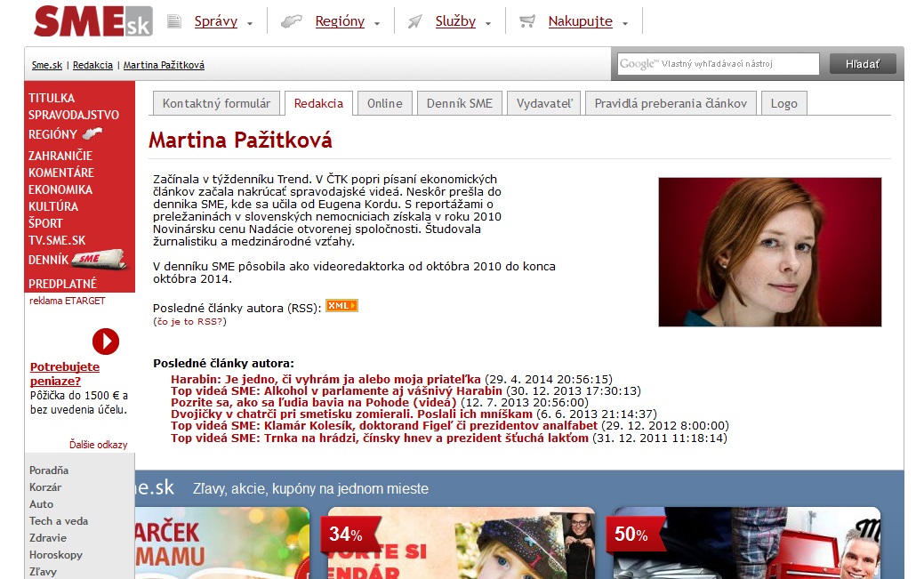Expand the Správy dropdown arrow

coord(250,24)
